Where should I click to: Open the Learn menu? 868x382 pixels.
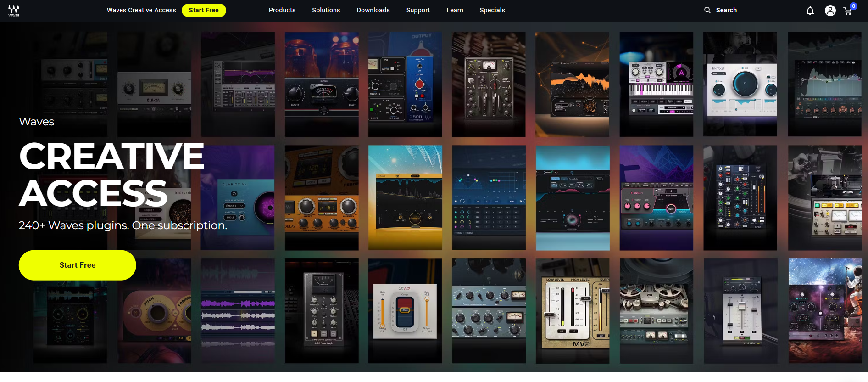(x=455, y=10)
